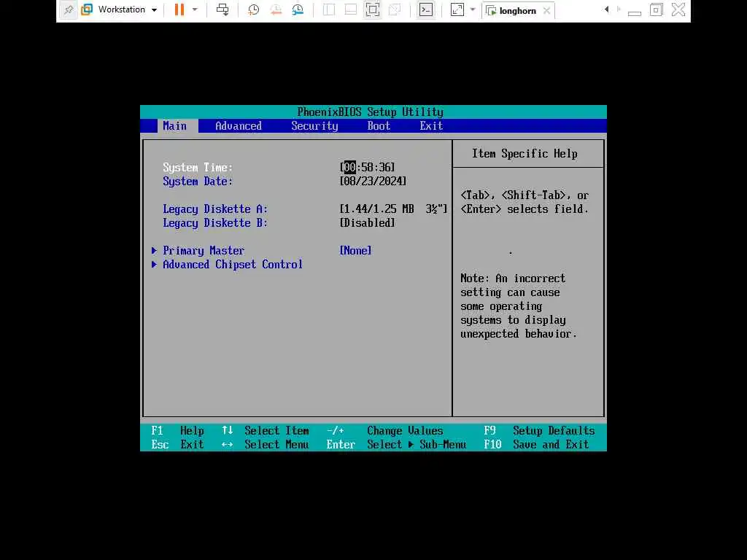
Task: Click the next tab arrow
Action: click(x=619, y=9)
